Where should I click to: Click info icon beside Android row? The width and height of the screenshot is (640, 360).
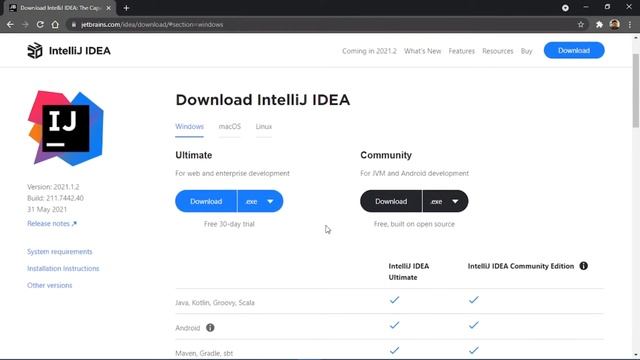click(210, 328)
